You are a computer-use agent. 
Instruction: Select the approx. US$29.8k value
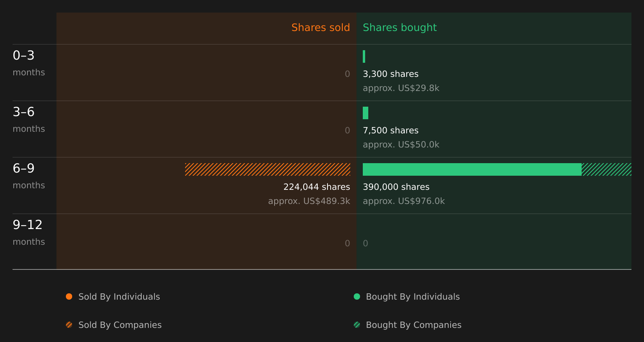click(x=401, y=88)
